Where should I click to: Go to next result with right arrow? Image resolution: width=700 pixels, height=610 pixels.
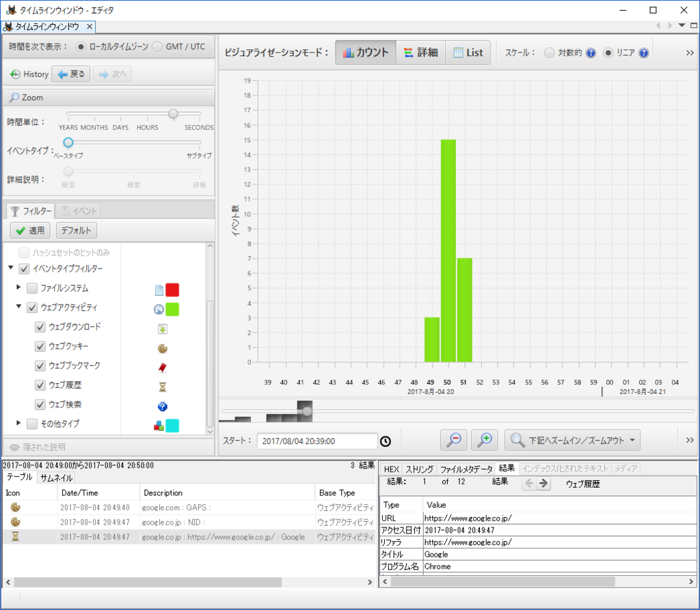543,483
